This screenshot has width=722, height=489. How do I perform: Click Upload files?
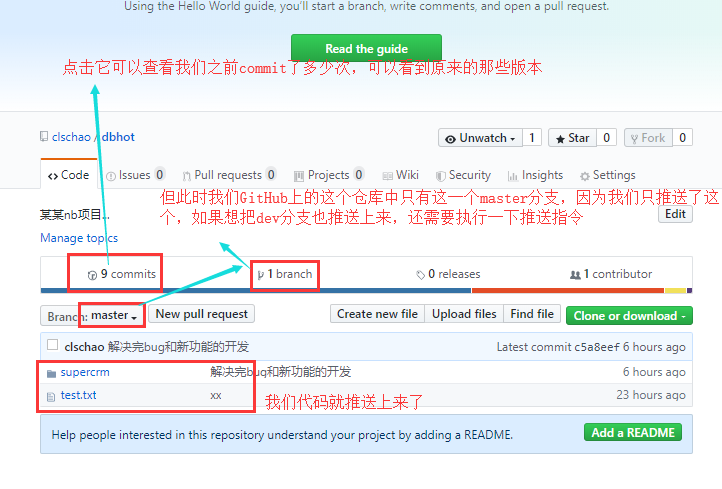point(464,314)
